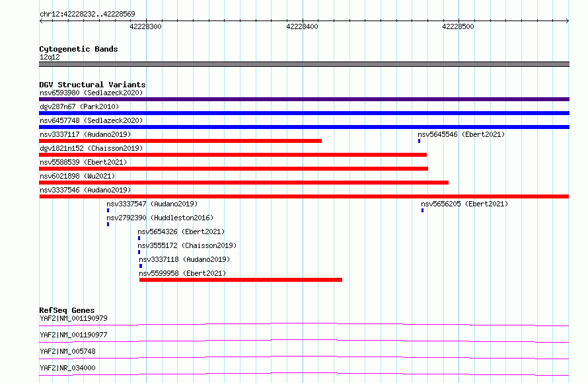Open nsv6457748 (Sedlazeck2020) variant label
This screenshot has height=383, width=588.
[x=91, y=120]
